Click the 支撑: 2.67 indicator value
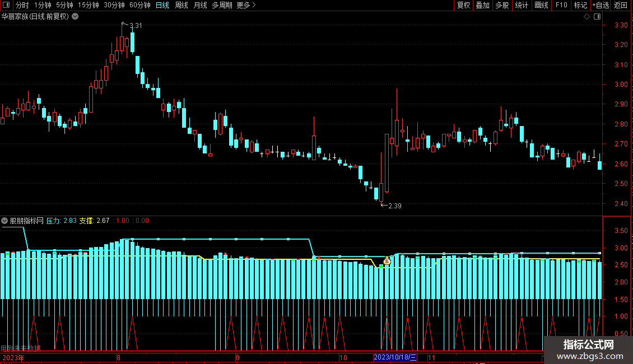Viewport: 633px width, 364px height. (x=94, y=221)
